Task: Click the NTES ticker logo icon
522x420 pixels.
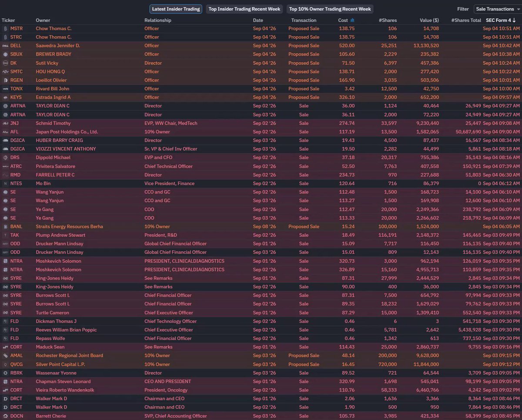Action: 5,183
